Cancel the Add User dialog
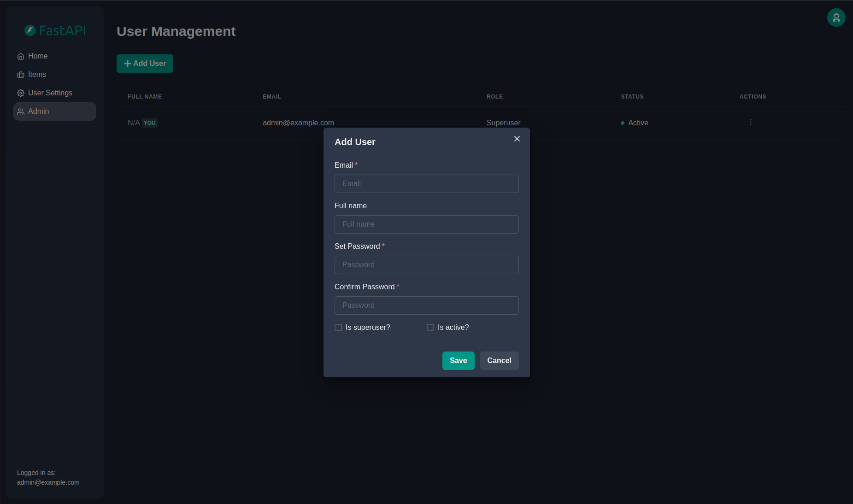The width and height of the screenshot is (853, 504). [x=499, y=361]
